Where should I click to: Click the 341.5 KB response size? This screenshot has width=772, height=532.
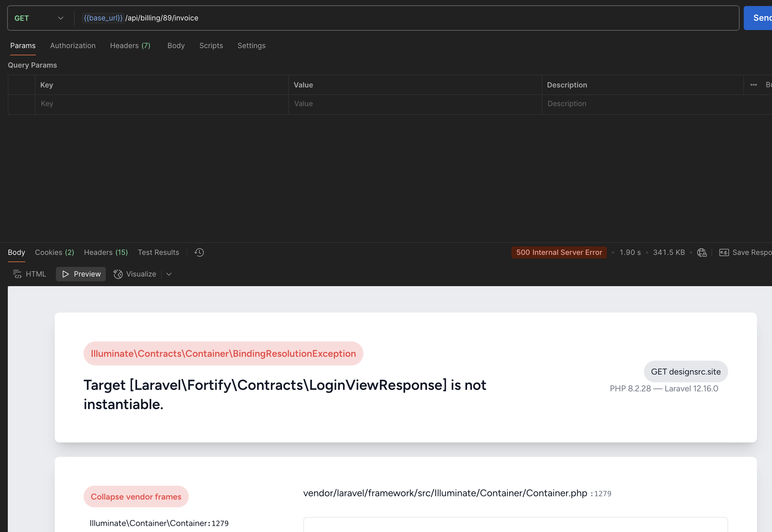669,252
